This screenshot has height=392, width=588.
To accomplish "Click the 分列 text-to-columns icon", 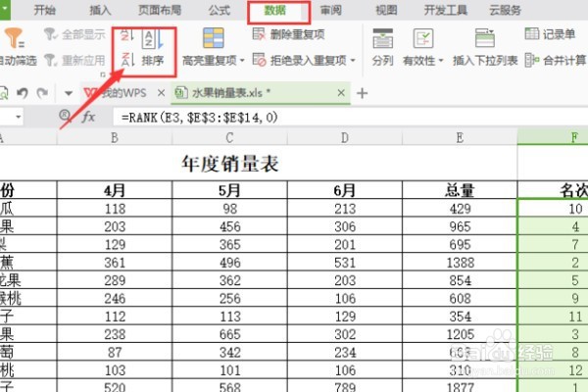I will (383, 38).
